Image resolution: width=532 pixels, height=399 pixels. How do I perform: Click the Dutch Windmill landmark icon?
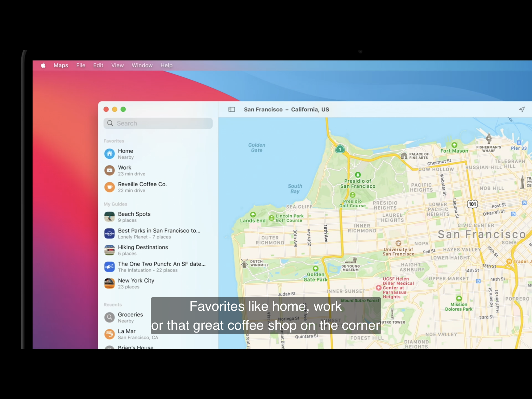click(244, 263)
